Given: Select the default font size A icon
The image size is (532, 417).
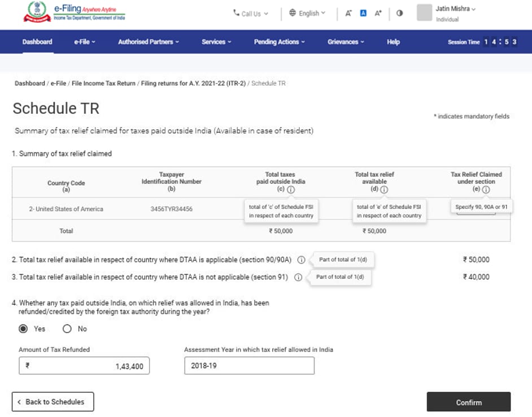Looking at the screenshot, I should click(363, 14).
